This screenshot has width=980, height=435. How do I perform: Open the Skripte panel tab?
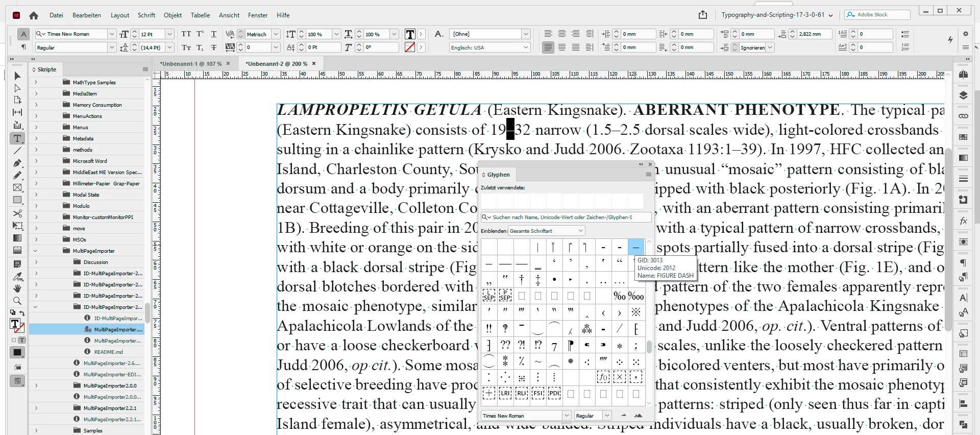pyautogui.click(x=46, y=69)
